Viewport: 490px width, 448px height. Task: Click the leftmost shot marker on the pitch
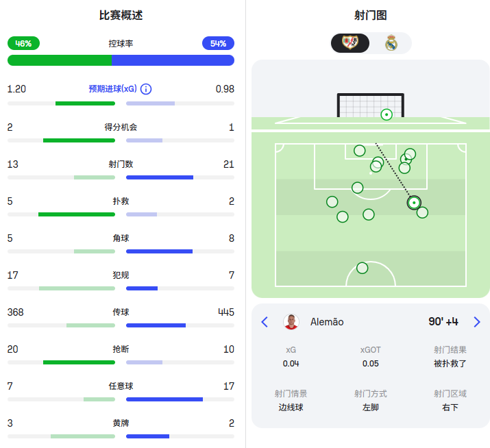pos(332,201)
